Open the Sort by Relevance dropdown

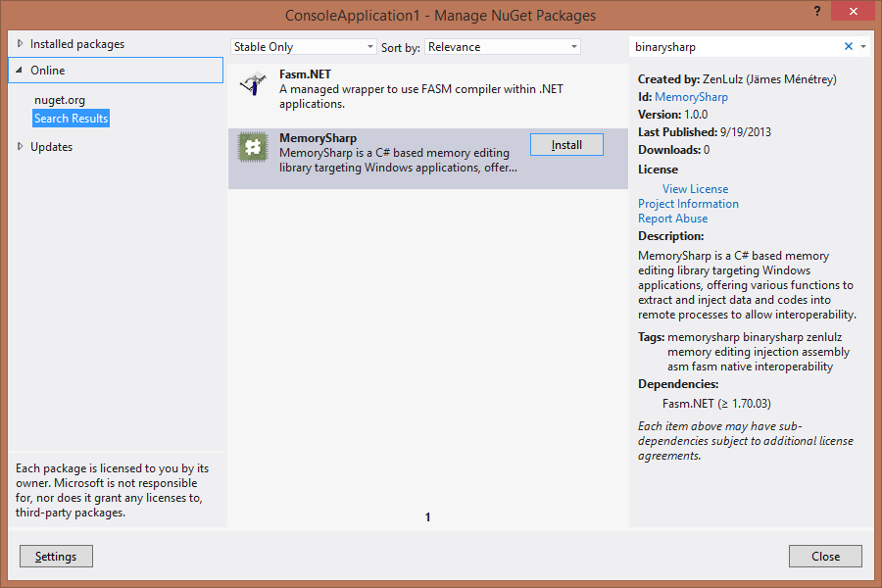[x=503, y=47]
